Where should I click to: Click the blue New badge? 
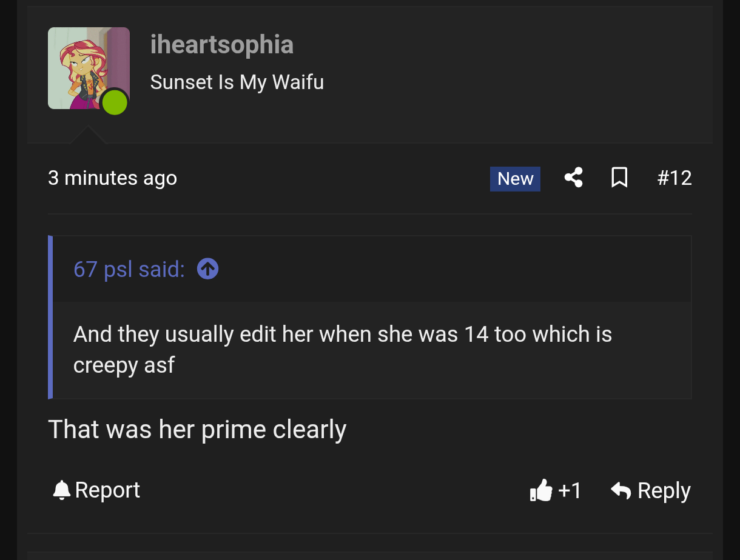515,179
